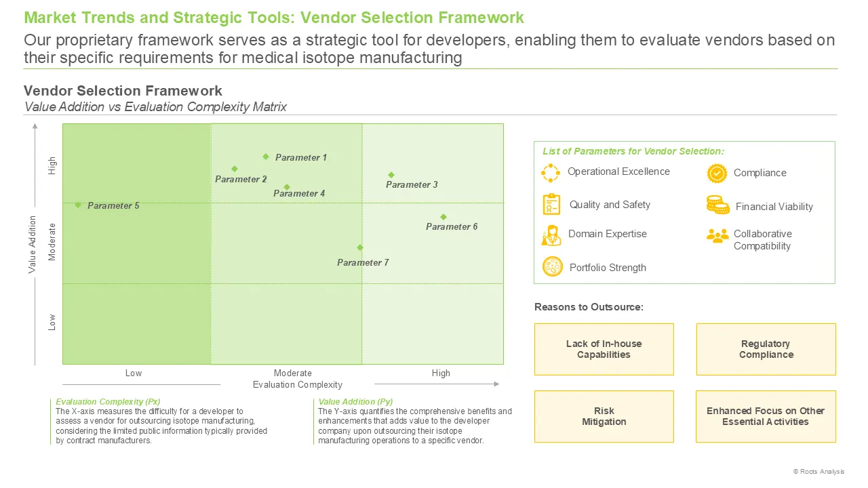The height and width of the screenshot is (488, 868).
Task: Click the Lack of In-house Capabilities box
Action: tap(604, 349)
